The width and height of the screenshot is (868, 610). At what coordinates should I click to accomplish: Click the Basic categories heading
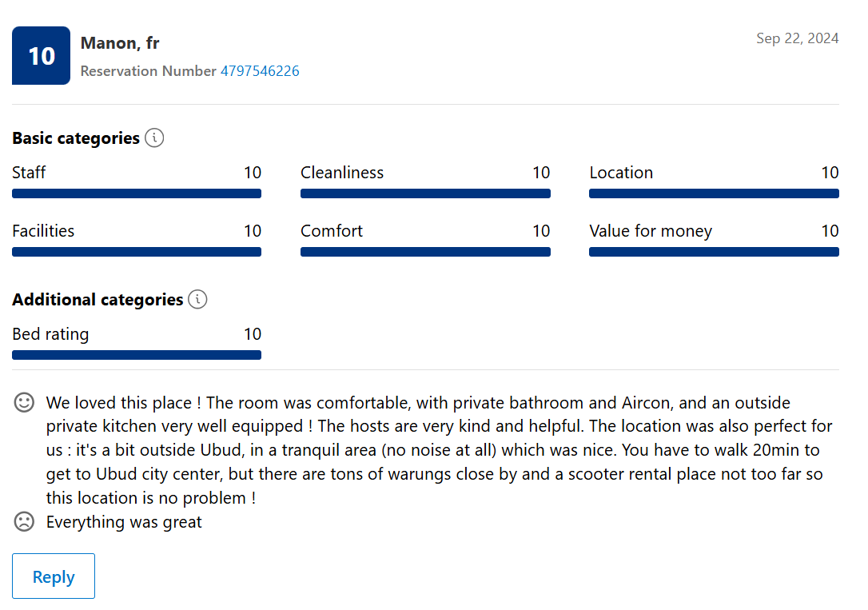[76, 138]
